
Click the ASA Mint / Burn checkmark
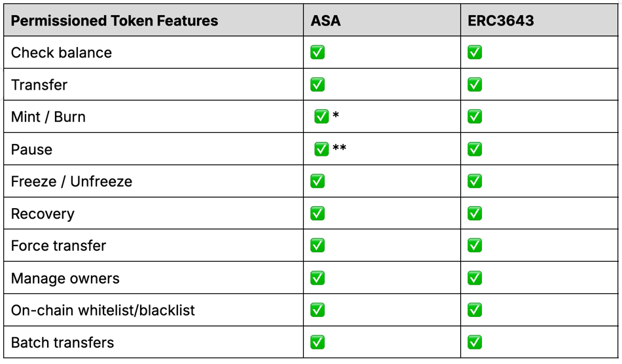(321, 117)
